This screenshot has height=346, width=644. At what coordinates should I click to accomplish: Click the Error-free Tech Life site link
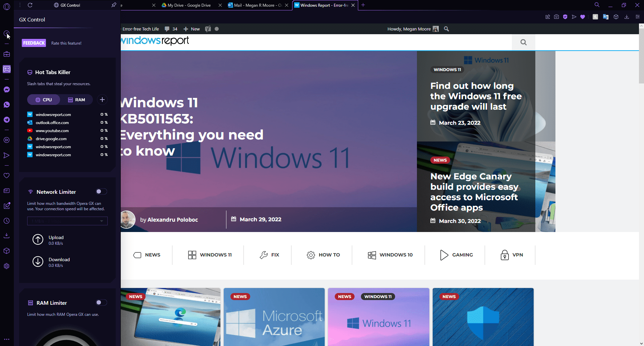click(141, 29)
